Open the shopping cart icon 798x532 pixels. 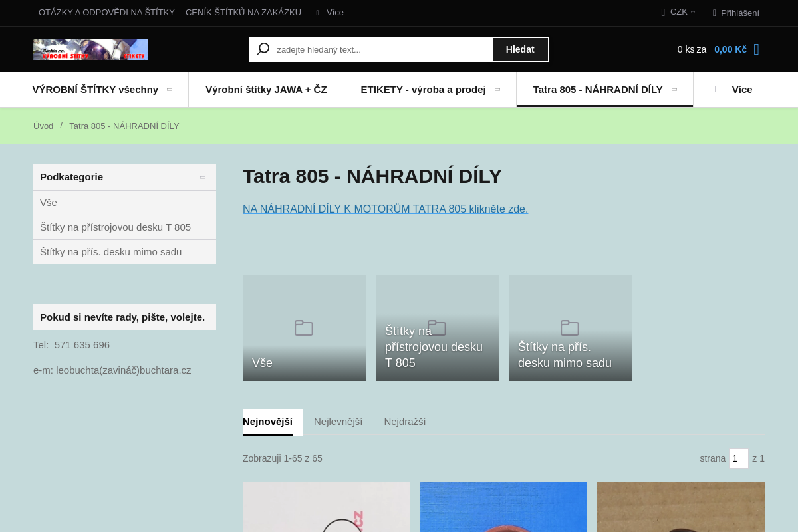[x=756, y=49]
